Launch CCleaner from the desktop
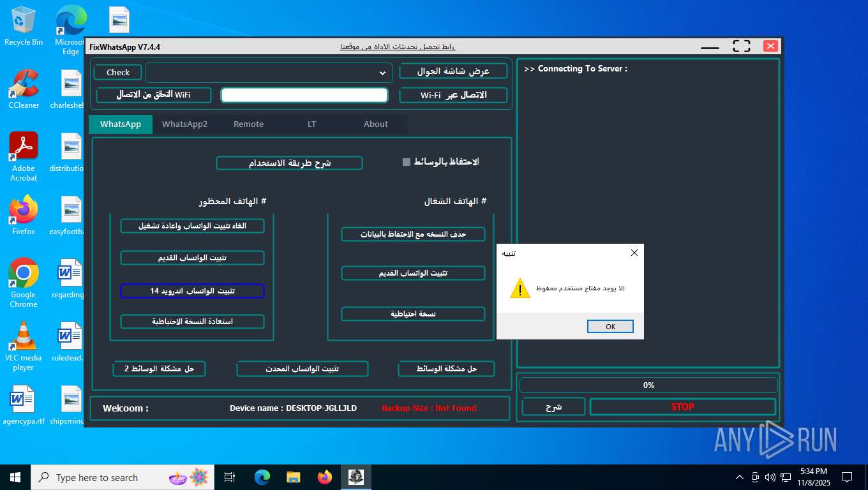Viewport: 868px width, 490px height. pyautogui.click(x=24, y=89)
